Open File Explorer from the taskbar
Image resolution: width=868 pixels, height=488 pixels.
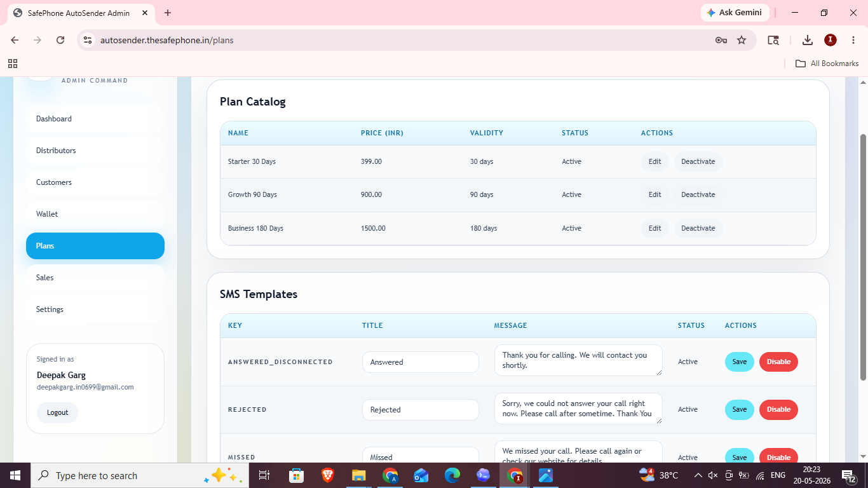click(x=358, y=475)
